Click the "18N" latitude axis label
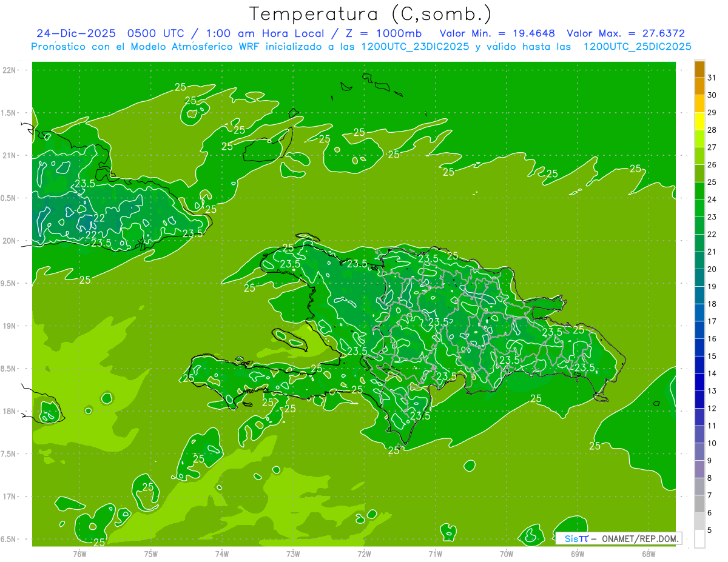The image size is (728, 562). [x=8, y=411]
